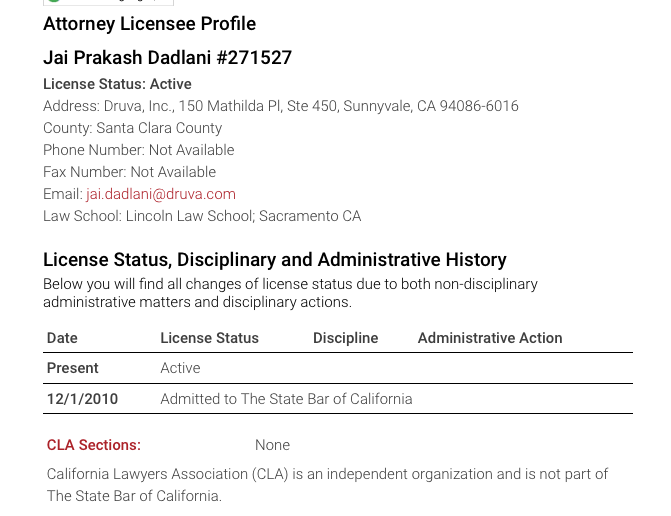671x516 pixels.
Task: Click the jai.dadlani@druva.com email link
Action: pos(160,194)
